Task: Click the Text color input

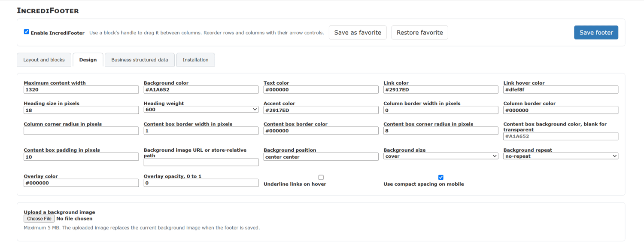Action: tap(321, 90)
